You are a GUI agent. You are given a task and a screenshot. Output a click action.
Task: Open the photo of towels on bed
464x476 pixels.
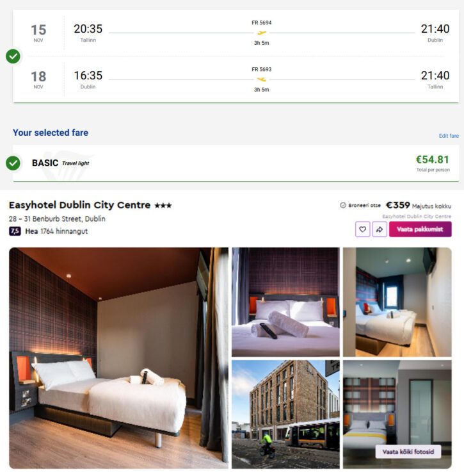(285, 302)
